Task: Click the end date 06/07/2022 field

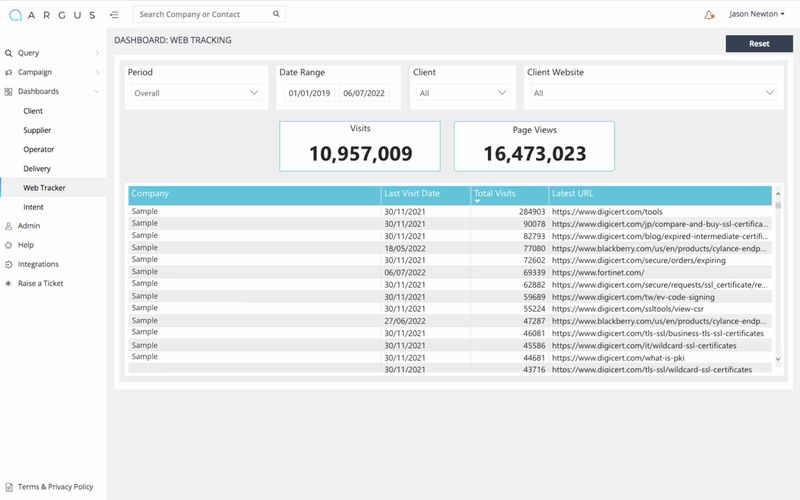Action: [x=364, y=93]
